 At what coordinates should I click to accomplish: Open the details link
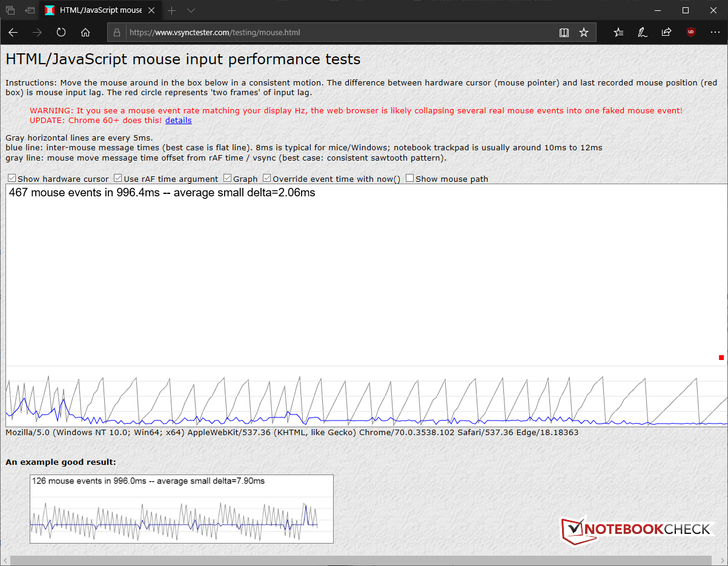[178, 120]
